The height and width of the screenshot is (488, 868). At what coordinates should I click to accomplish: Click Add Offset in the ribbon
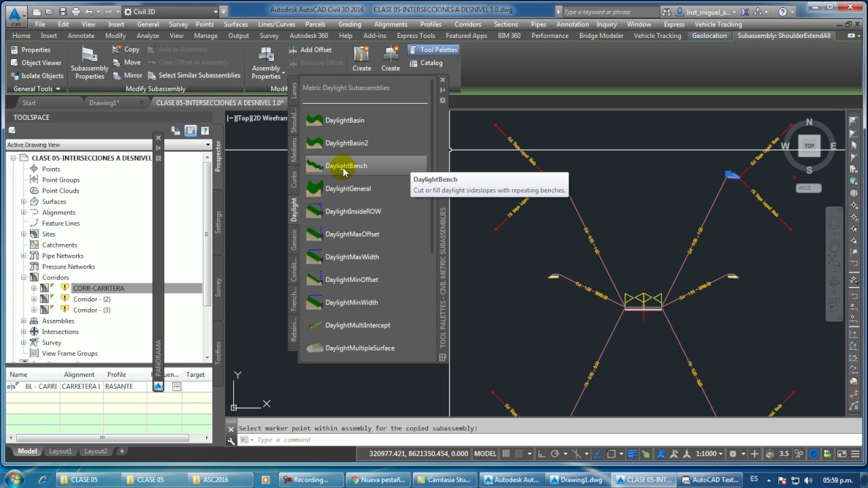[x=310, y=49]
